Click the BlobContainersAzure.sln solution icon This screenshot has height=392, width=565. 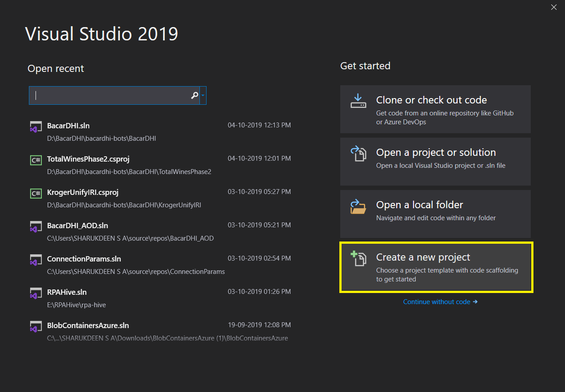coord(36,326)
